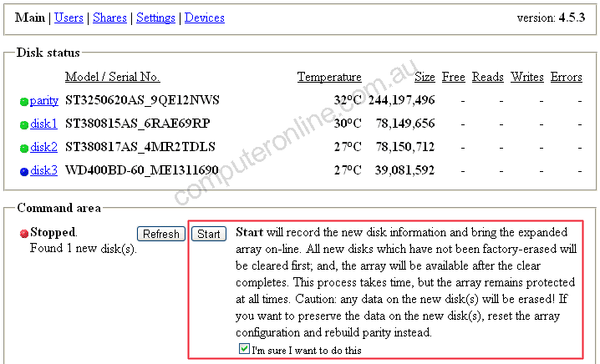Click the red Stopped status indicator
Screen dimensions: 600x364
coord(24,233)
